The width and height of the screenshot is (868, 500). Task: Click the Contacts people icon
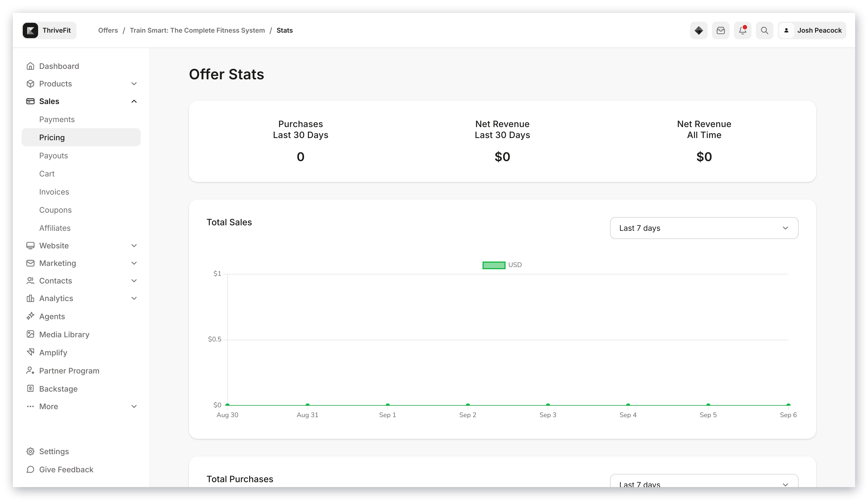[x=30, y=280]
